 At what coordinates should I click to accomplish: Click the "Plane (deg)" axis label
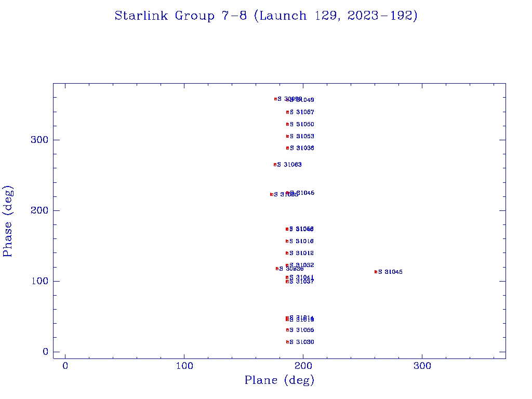pos(280,380)
